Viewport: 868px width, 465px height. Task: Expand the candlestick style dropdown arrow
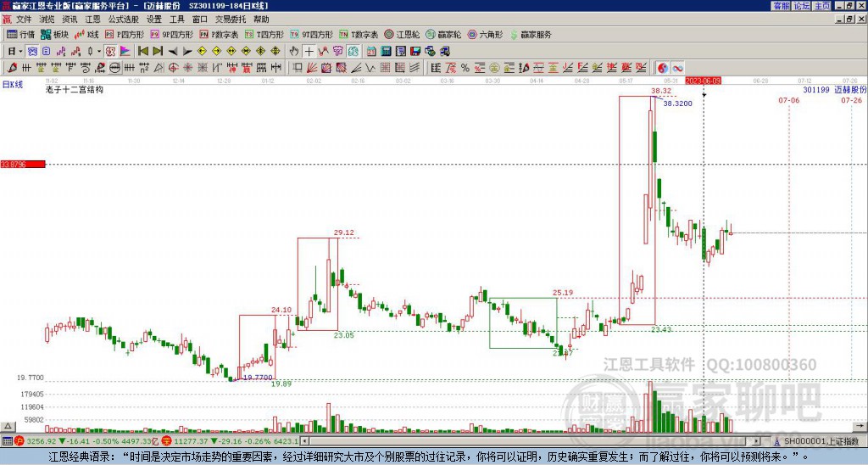click(99, 52)
